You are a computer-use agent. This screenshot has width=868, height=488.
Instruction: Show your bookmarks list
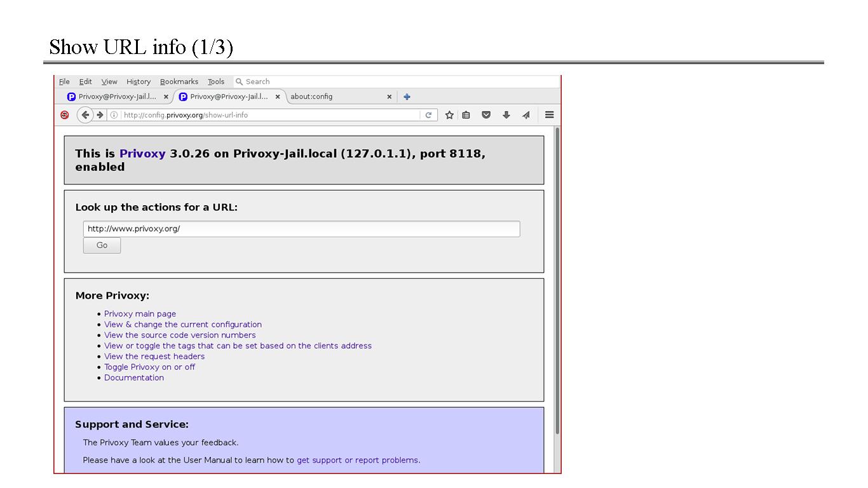click(x=466, y=115)
